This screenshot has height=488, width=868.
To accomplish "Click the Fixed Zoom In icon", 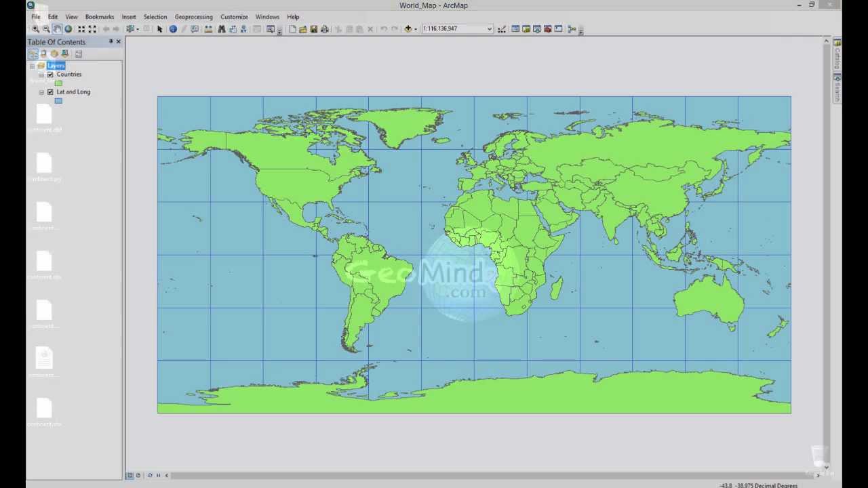I will [81, 28].
